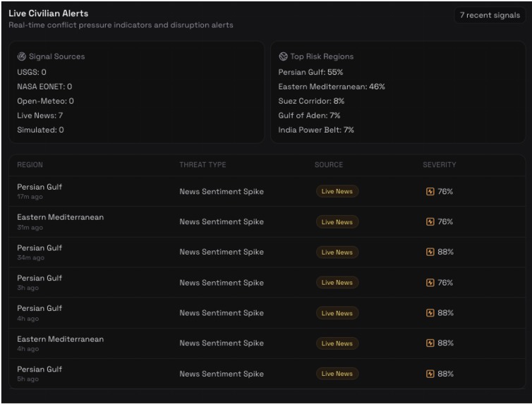Image resolution: width=532 pixels, height=404 pixels.
Task: Open the Persian Gulf 5h ago alert
Action: (267, 374)
